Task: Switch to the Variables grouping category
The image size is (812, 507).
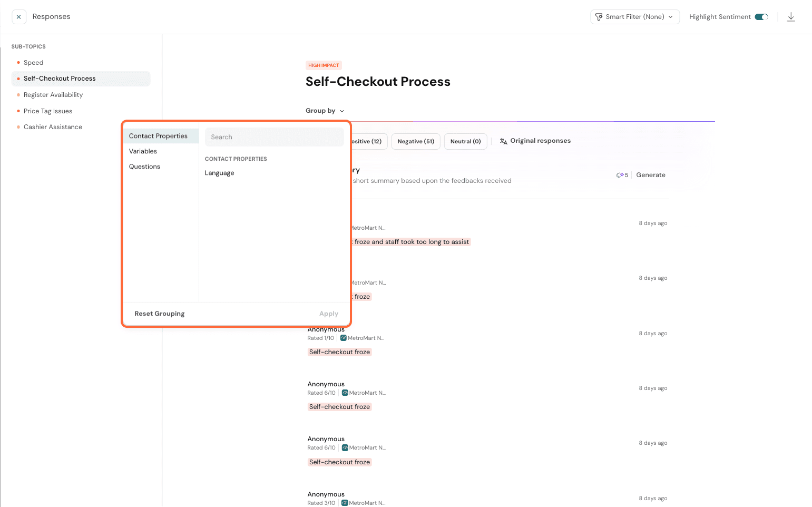Action: [x=143, y=151]
